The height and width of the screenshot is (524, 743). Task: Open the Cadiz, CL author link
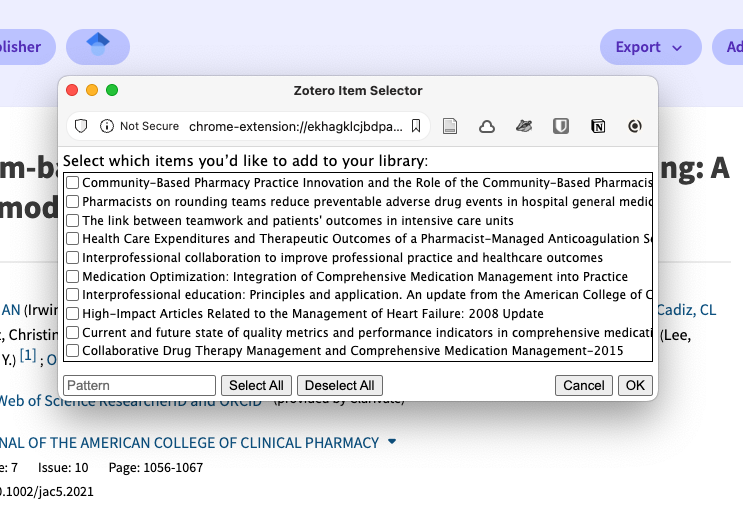click(x=686, y=310)
